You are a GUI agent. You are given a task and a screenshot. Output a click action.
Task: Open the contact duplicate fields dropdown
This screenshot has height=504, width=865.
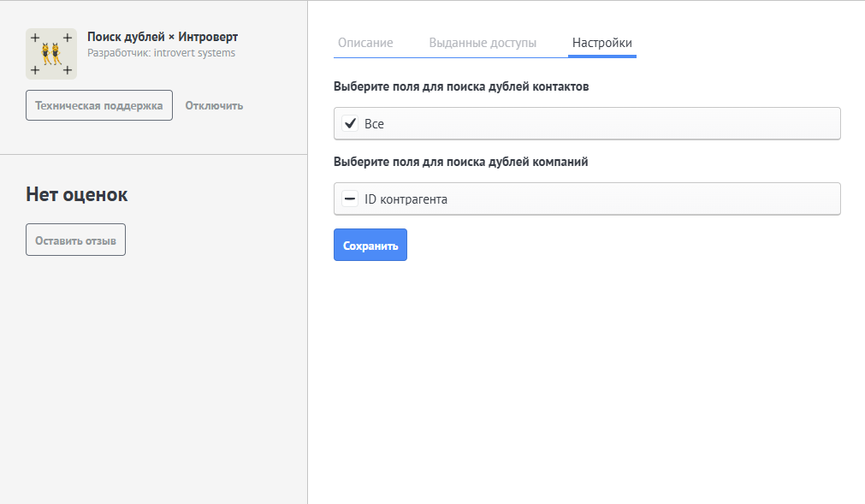tap(587, 123)
